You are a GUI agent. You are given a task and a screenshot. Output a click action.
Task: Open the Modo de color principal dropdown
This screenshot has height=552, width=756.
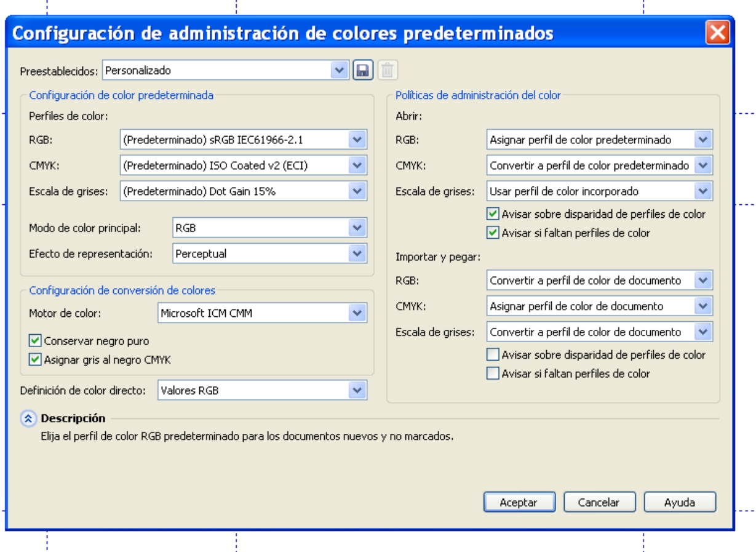(269, 228)
